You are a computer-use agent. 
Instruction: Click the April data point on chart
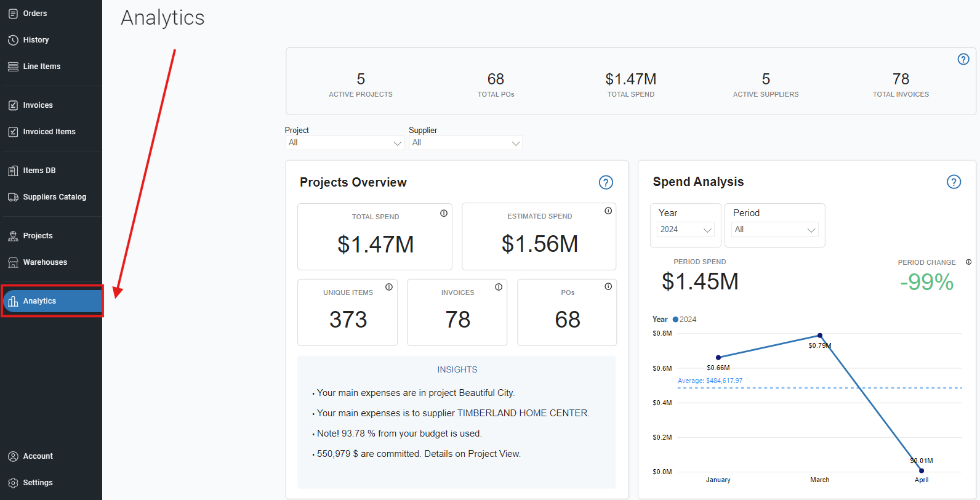922,470
